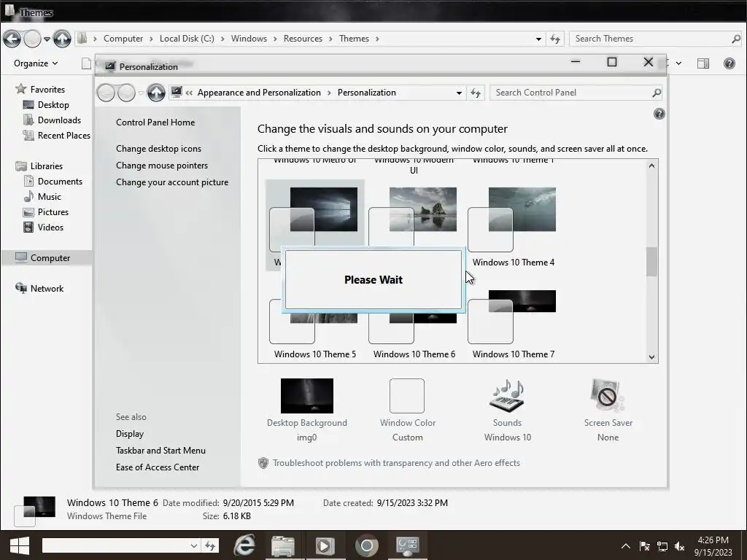Select Windows breadcrumb segment
Screen dimensions: 747x560
(x=249, y=39)
